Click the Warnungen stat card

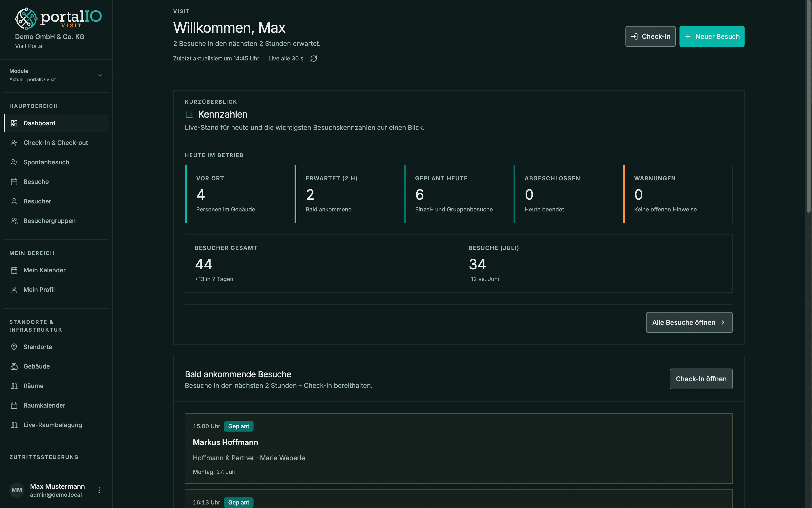[x=678, y=194]
